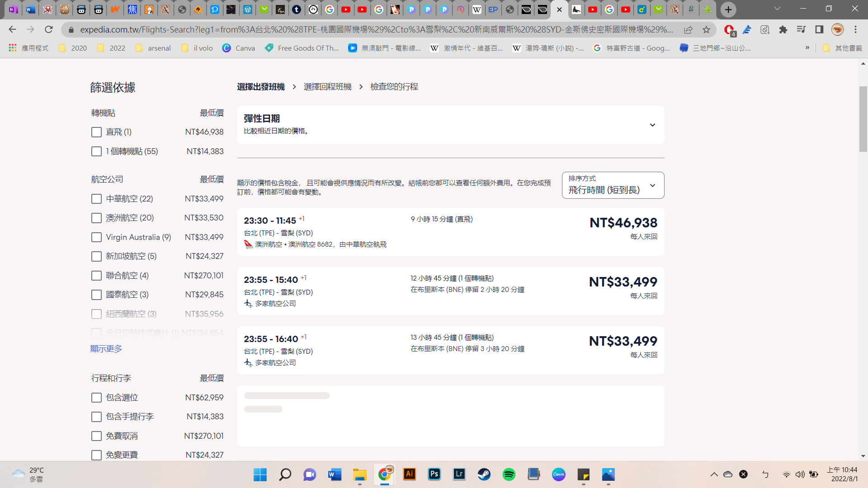Open the arsenal bookmarks folder
This screenshot has width=868, height=488.
click(x=153, y=48)
